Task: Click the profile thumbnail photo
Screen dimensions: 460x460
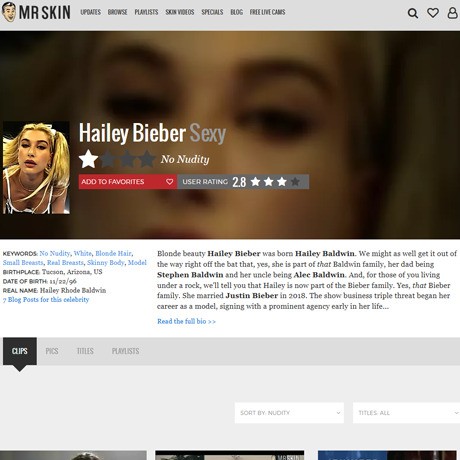Action: [x=36, y=168]
